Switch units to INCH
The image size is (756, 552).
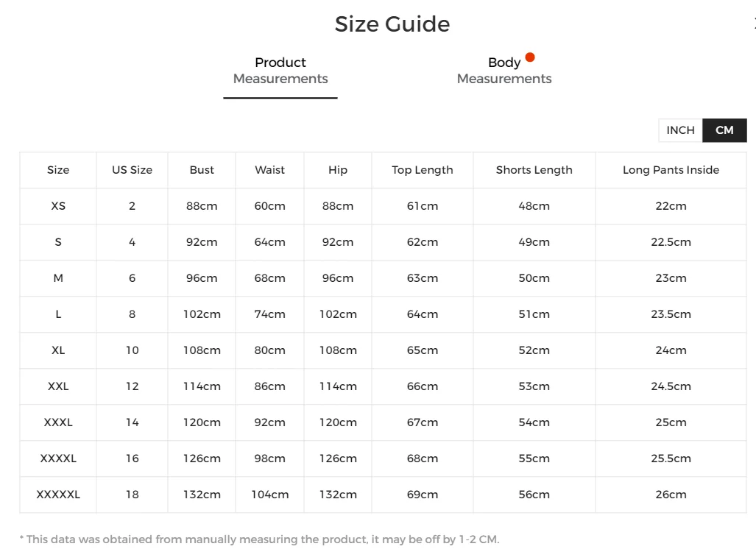click(x=680, y=130)
